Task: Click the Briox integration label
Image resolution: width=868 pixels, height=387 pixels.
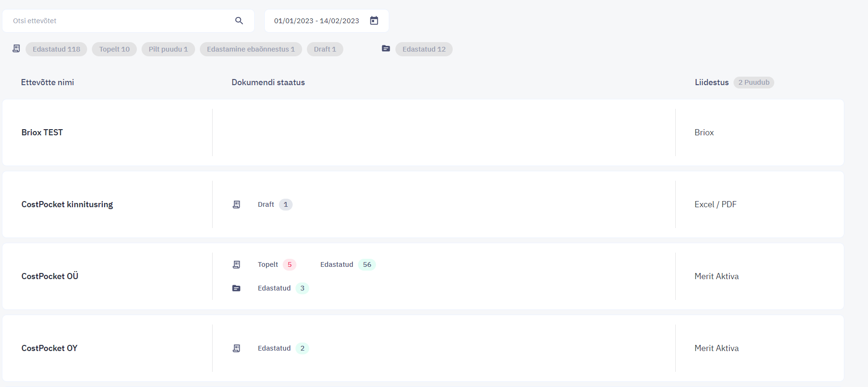Action: click(704, 132)
